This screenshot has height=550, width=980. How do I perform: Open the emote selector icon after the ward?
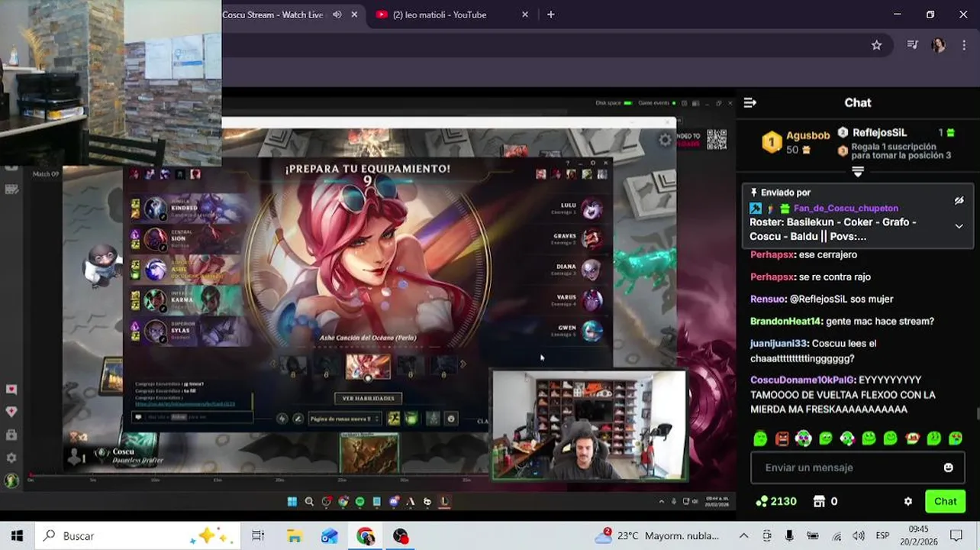click(x=450, y=419)
